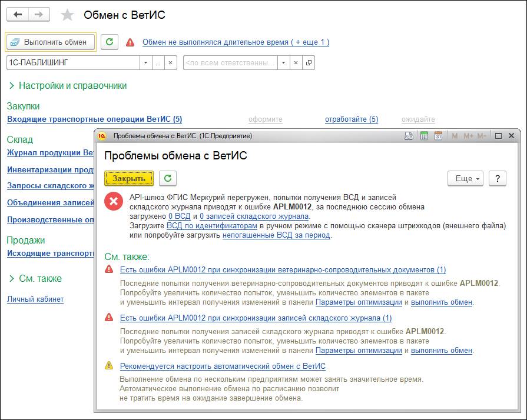
Task: Refresh the problems dialog with green arrow
Action: [168, 178]
